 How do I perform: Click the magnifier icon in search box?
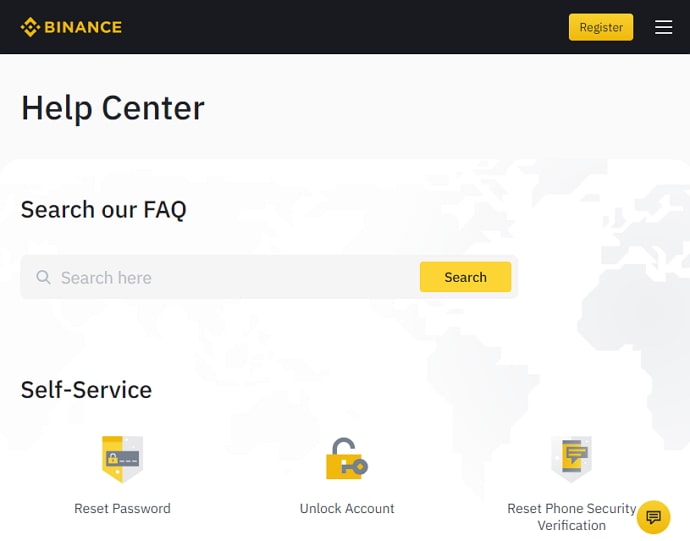coord(43,277)
